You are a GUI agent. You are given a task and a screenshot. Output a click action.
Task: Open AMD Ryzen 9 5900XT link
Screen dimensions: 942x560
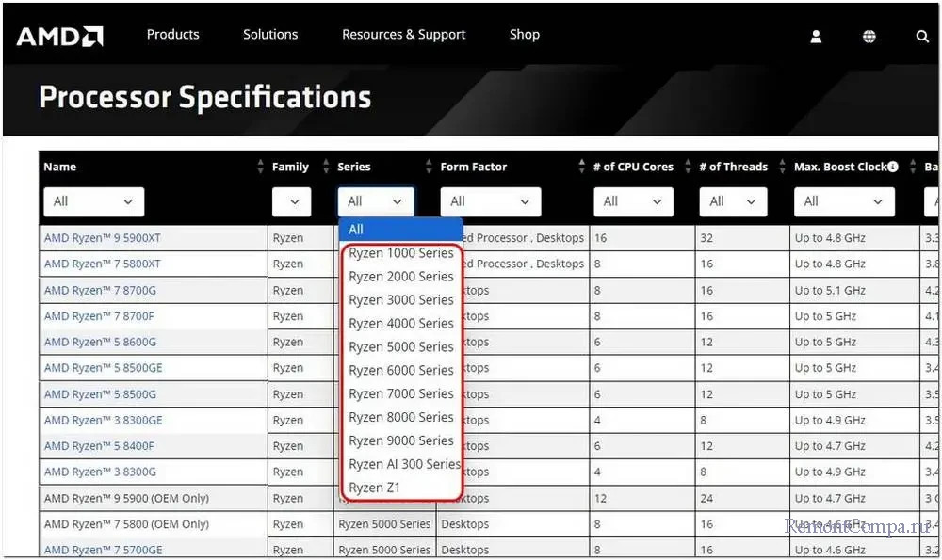102,238
